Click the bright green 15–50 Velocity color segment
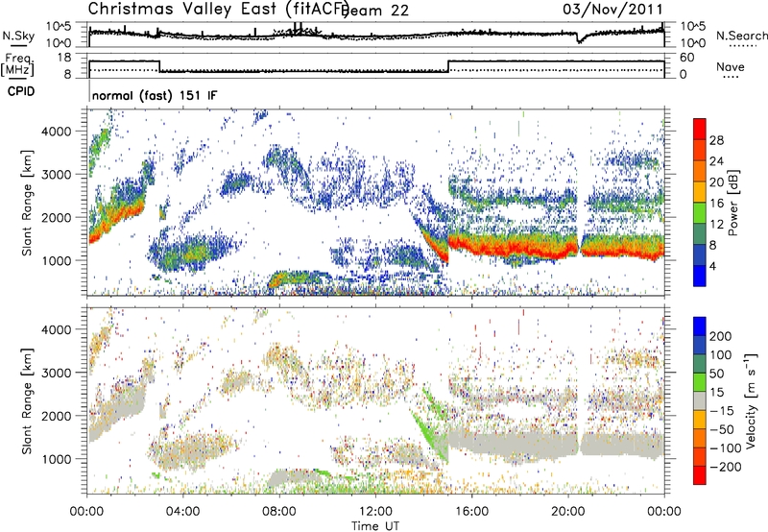This screenshot has width=768, height=532. [700, 382]
